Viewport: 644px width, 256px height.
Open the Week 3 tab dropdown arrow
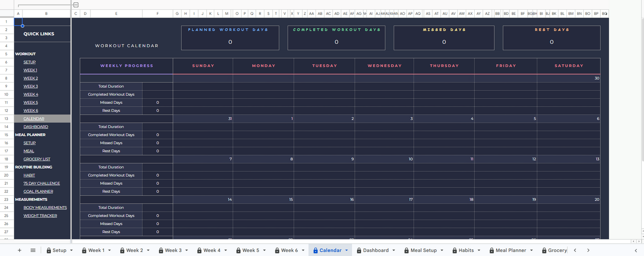pos(187,251)
